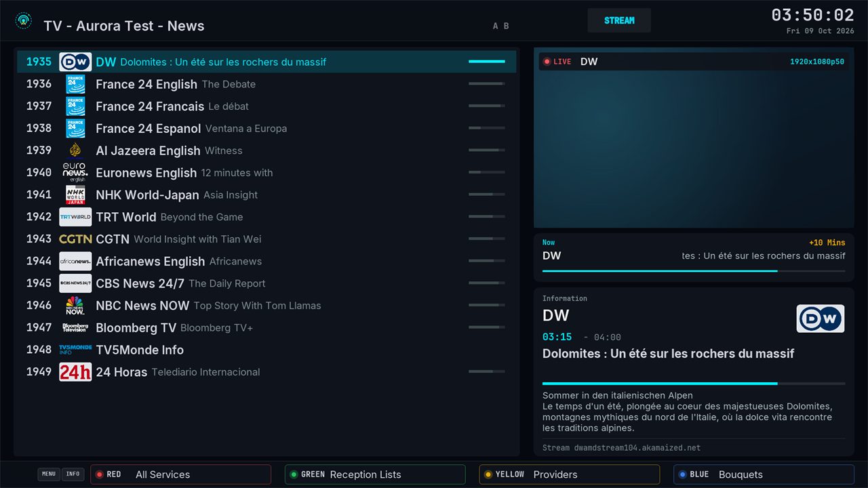868x488 pixels.
Task: Click the Africanews English logo icon
Action: pyautogui.click(x=75, y=261)
